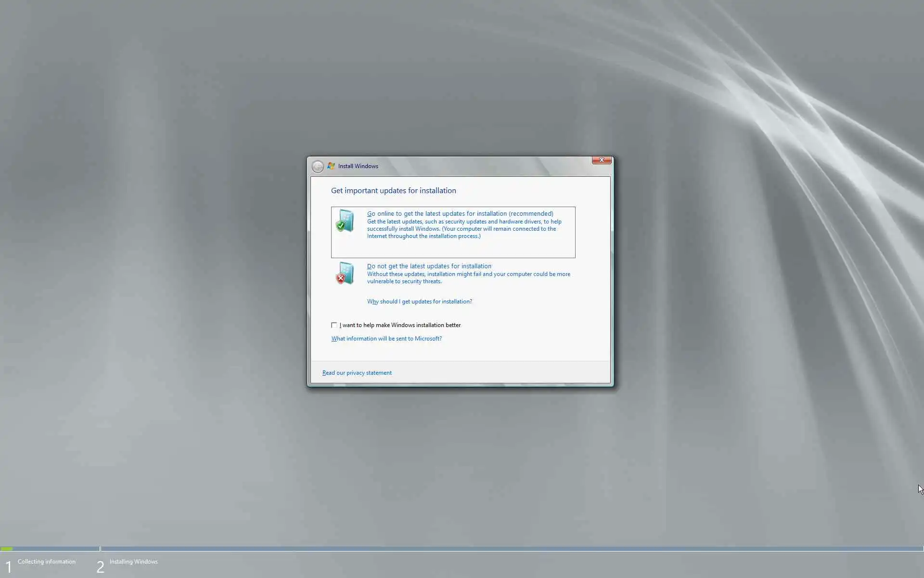The image size is (924, 578).
Task: Click the Collecting information step label
Action: [47, 562]
